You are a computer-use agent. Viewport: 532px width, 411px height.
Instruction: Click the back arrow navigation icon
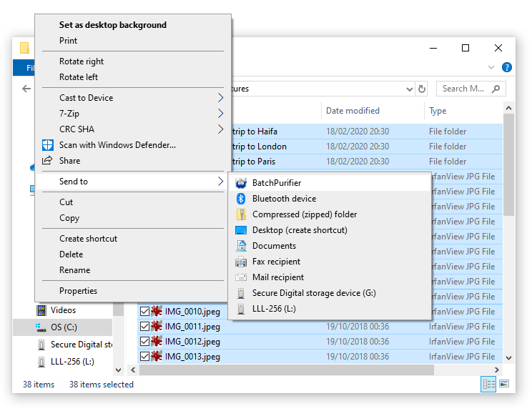[26, 89]
